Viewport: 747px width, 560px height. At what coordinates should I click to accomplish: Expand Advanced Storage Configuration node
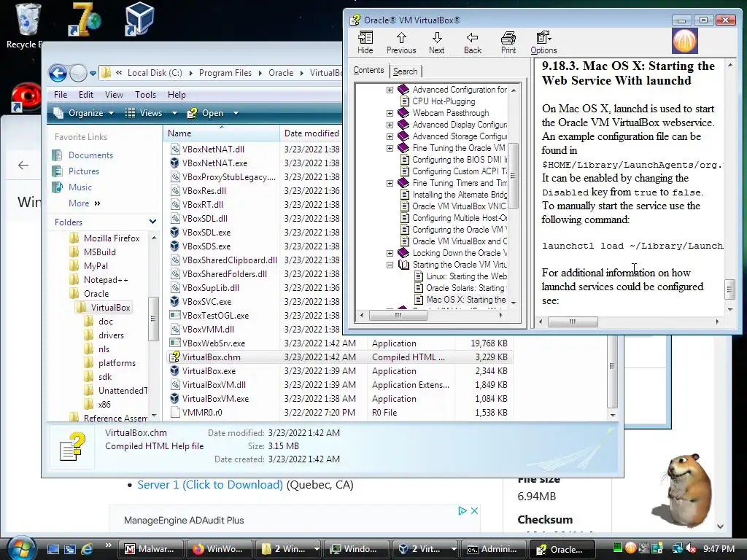(x=390, y=136)
